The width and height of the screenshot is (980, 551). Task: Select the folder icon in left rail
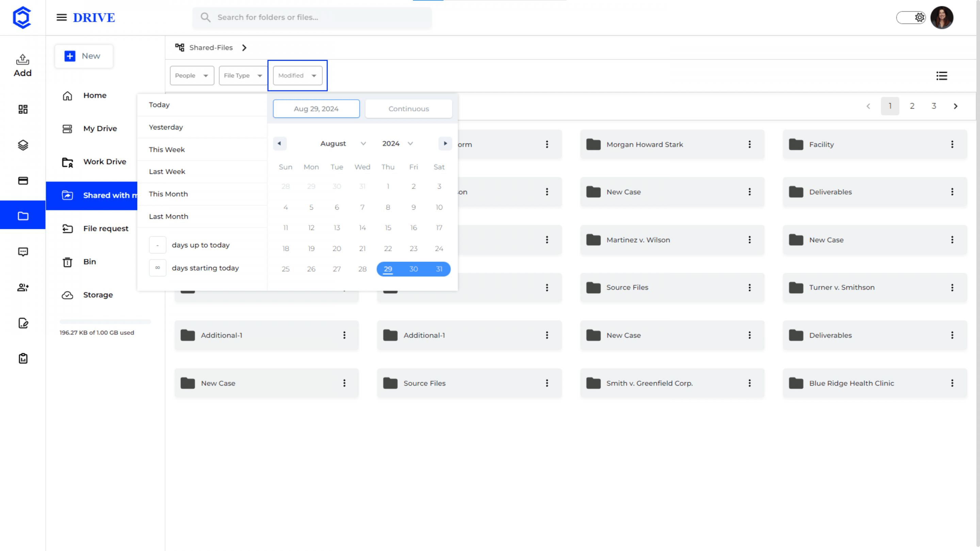pos(23,216)
